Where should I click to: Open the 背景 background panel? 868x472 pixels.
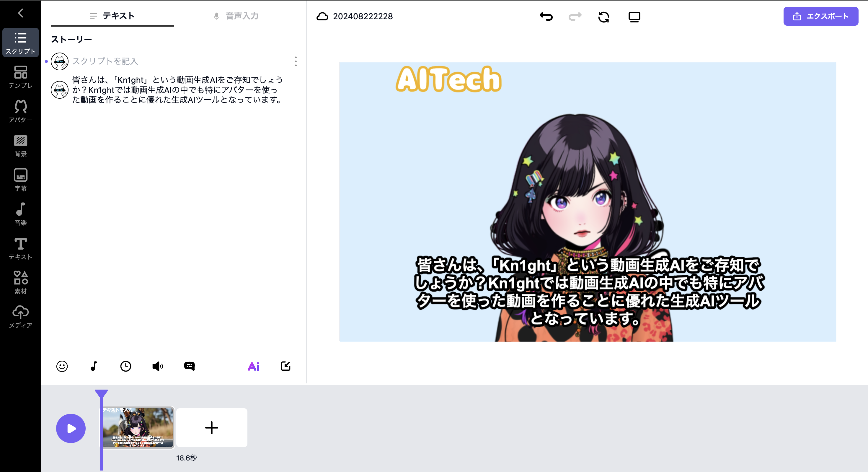[x=21, y=146]
